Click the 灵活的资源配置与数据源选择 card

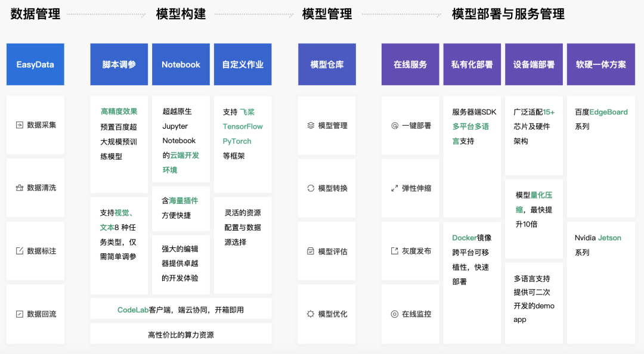(243, 245)
